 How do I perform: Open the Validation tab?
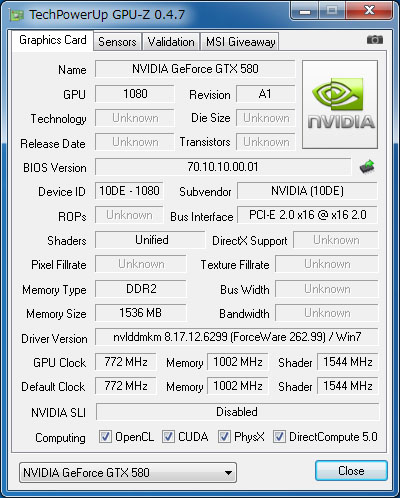pos(171,42)
